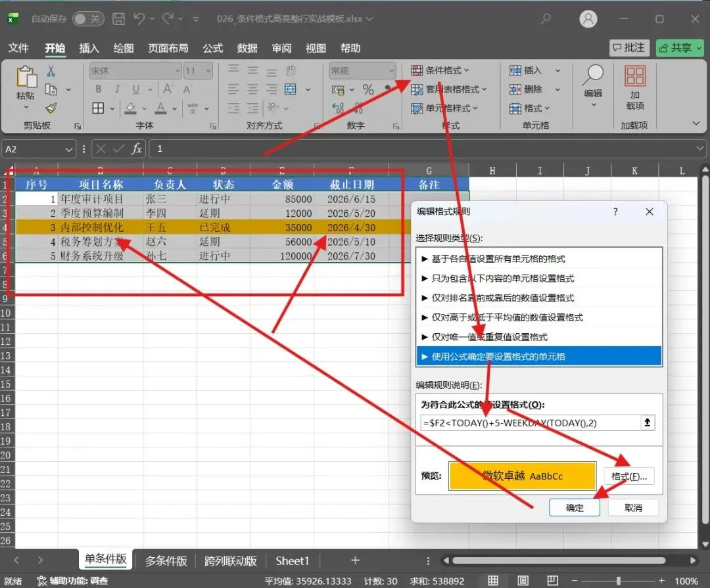Open the Name Box A2 dropdown arrow
Image resolution: width=710 pixels, height=588 pixels.
click(69, 149)
